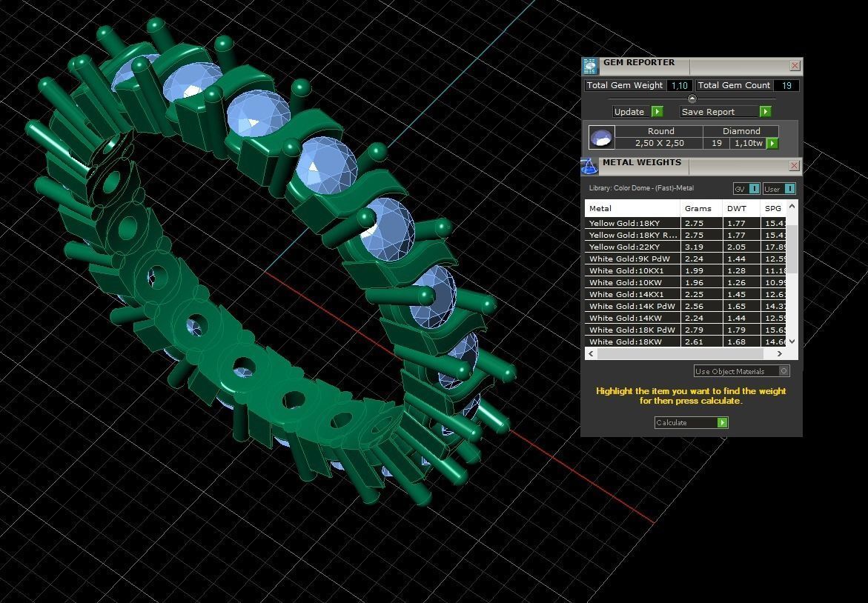The image size is (868, 603).
Task: Click the metal table vertical scrollbar thumb
Action: coord(792,249)
